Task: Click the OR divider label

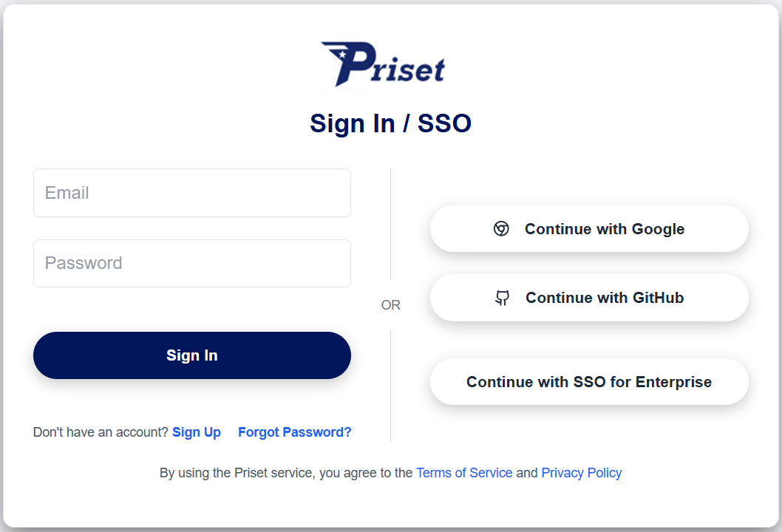Action: click(391, 305)
